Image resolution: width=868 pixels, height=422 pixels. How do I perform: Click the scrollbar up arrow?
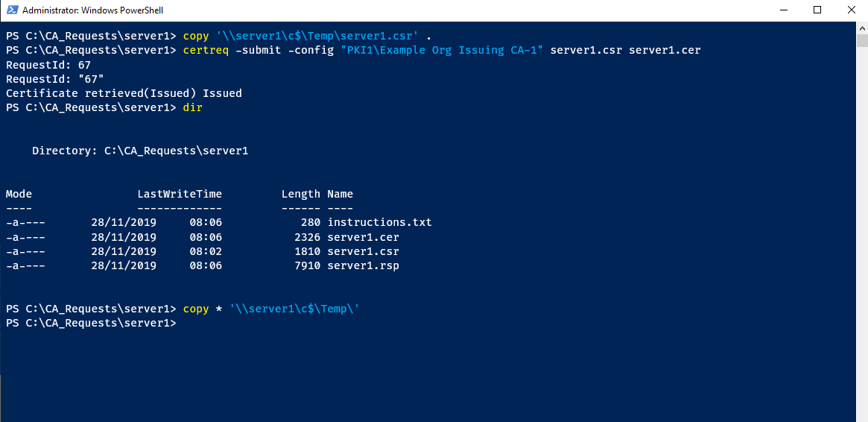pos(861,28)
